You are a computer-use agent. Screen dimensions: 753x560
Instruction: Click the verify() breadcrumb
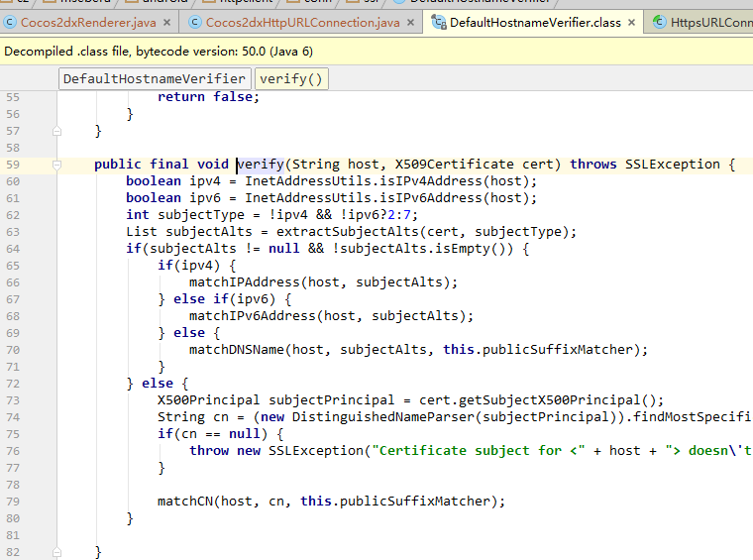(x=291, y=78)
